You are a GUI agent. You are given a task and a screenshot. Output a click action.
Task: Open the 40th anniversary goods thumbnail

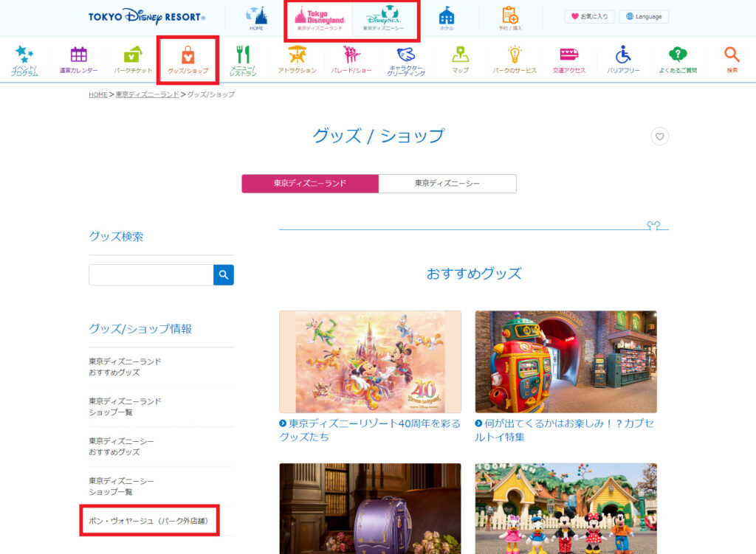tap(371, 361)
